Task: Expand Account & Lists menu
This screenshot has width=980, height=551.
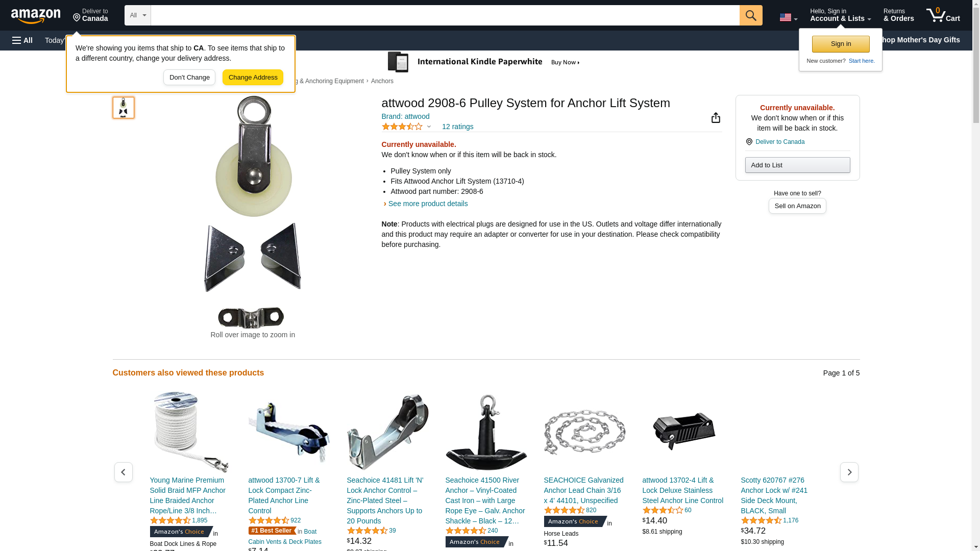Action: point(840,15)
